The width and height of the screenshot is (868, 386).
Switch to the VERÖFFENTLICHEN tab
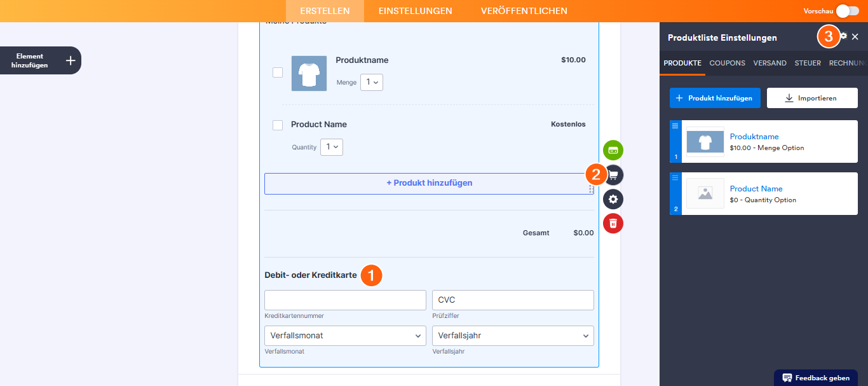[524, 11]
